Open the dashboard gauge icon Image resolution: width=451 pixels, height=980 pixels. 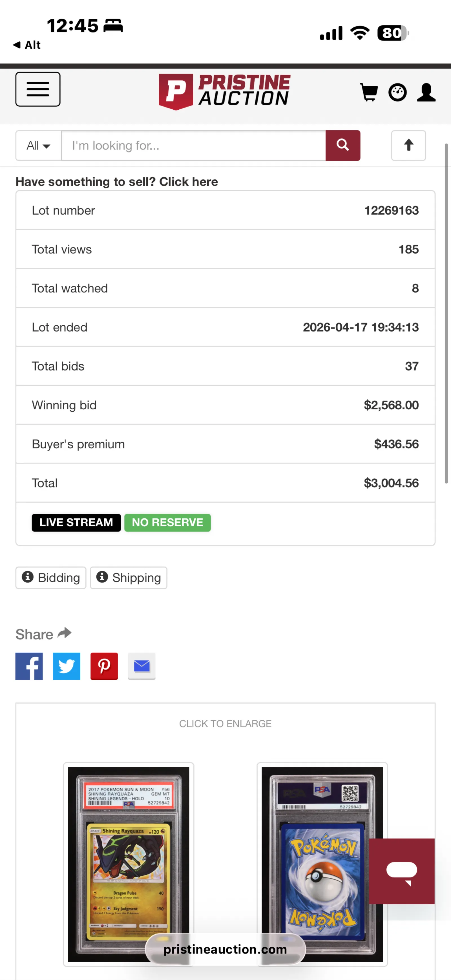coord(397,92)
